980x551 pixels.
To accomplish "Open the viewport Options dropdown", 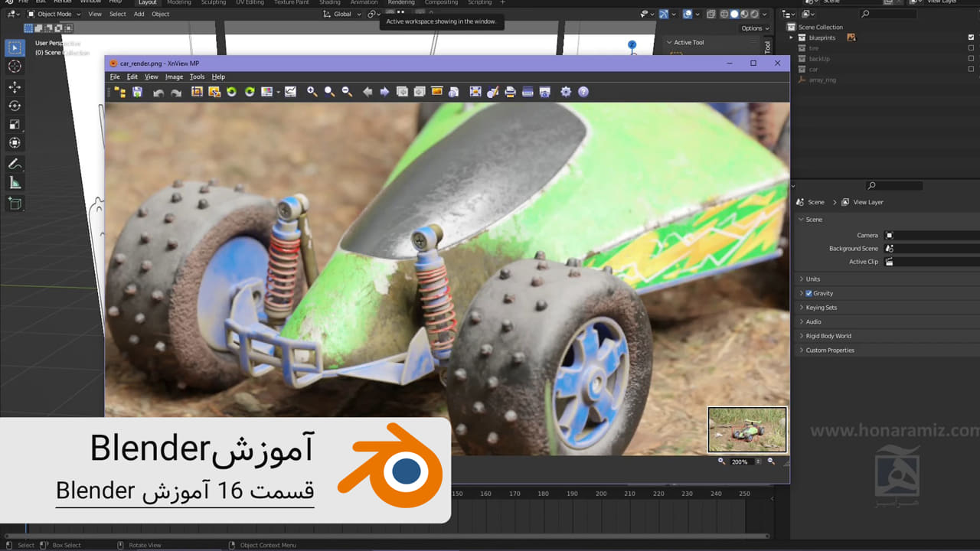I will tap(755, 28).
